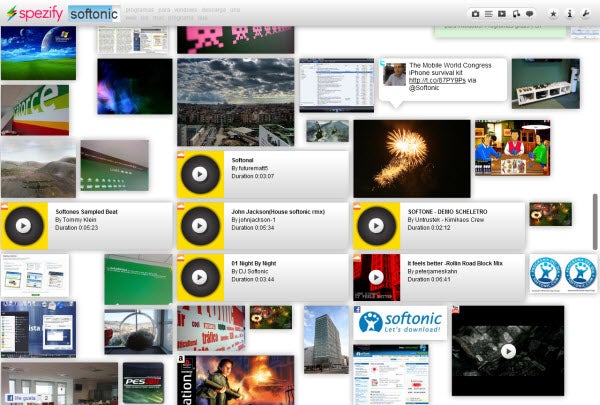
Task: Open the fireworks photo
Action: coord(412,159)
